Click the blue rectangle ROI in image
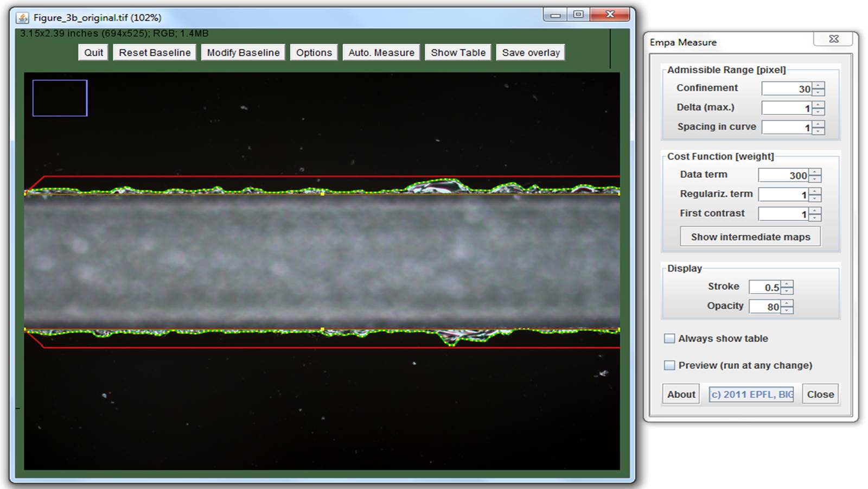Screen dimensions: 868x489 pyautogui.click(x=60, y=98)
